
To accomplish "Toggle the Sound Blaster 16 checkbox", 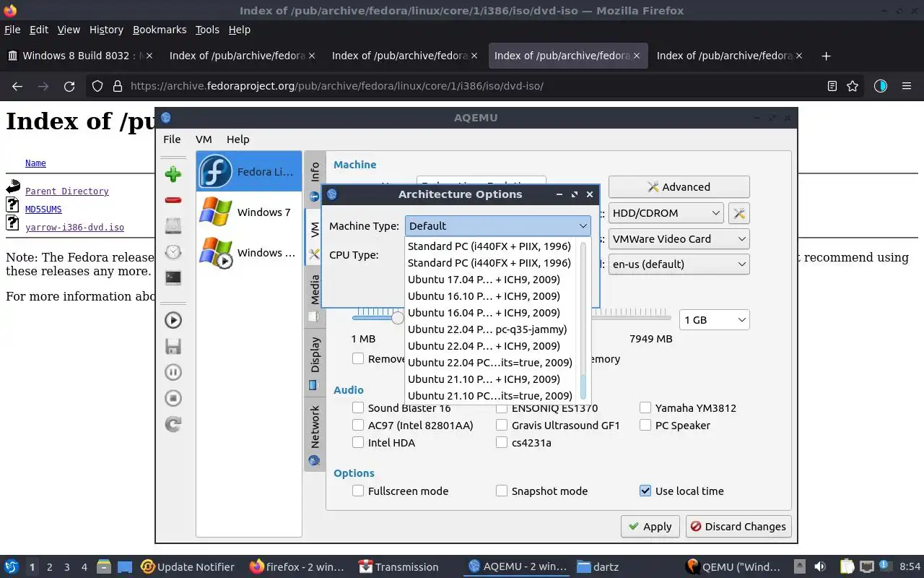I will pyautogui.click(x=358, y=407).
